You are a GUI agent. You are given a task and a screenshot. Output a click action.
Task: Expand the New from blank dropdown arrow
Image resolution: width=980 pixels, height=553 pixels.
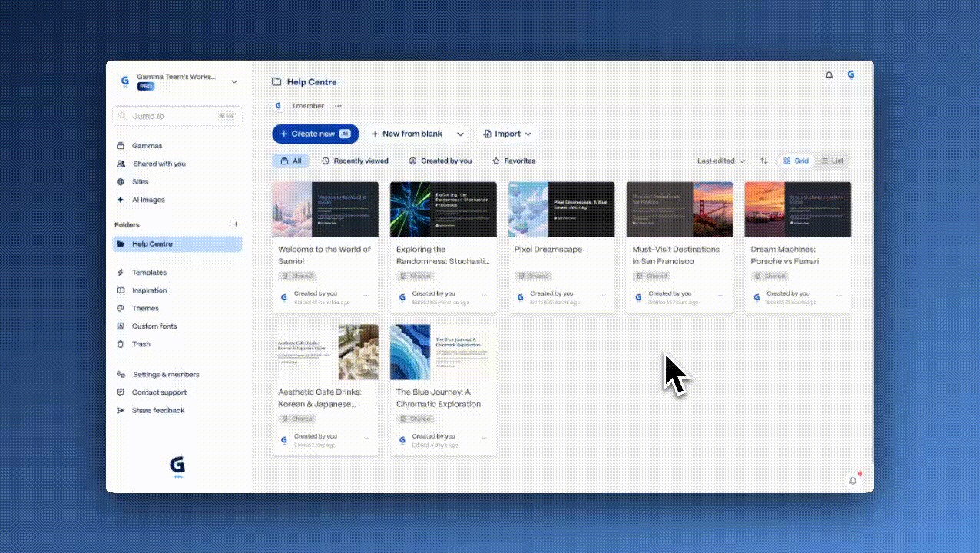460,134
